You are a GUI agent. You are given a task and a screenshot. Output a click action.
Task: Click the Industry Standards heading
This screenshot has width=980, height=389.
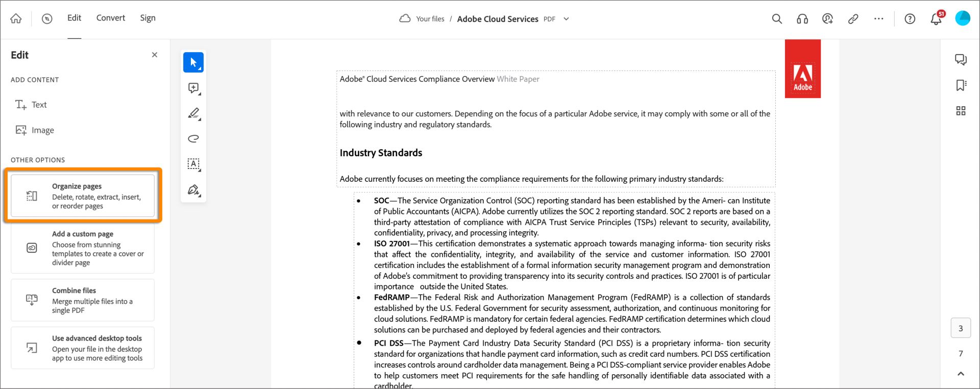pos(381,153)
